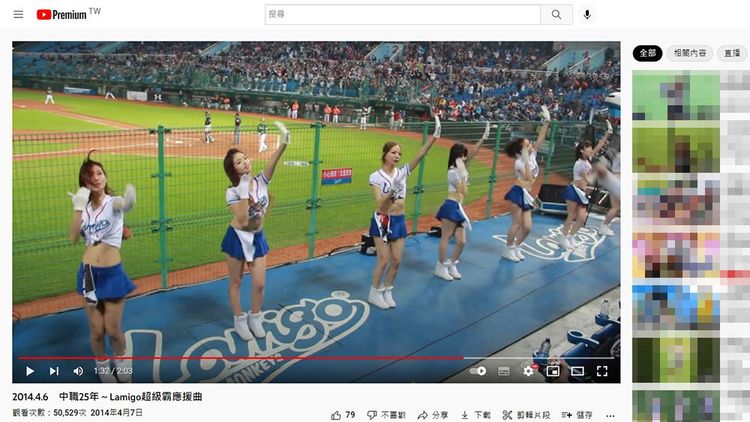Open more actions three-dot menu
Viewport: 750px width, 422px height.
pos(610,415)
